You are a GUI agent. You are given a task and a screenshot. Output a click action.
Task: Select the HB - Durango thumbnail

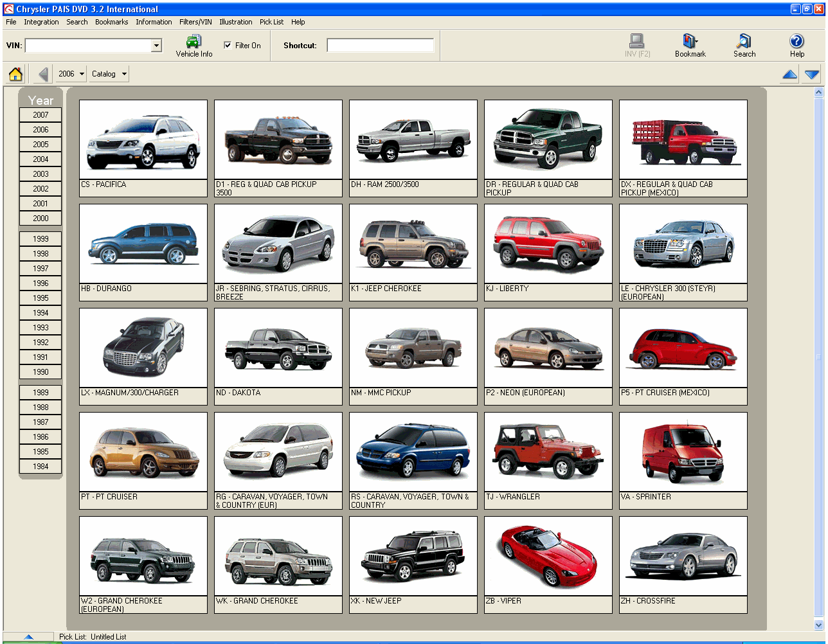coord(143,244)
